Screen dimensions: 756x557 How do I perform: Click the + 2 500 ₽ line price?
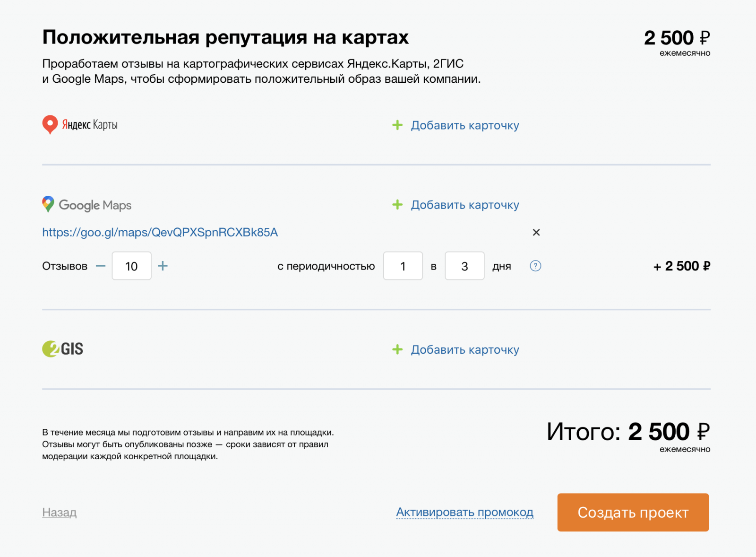[x=682, y=266]
